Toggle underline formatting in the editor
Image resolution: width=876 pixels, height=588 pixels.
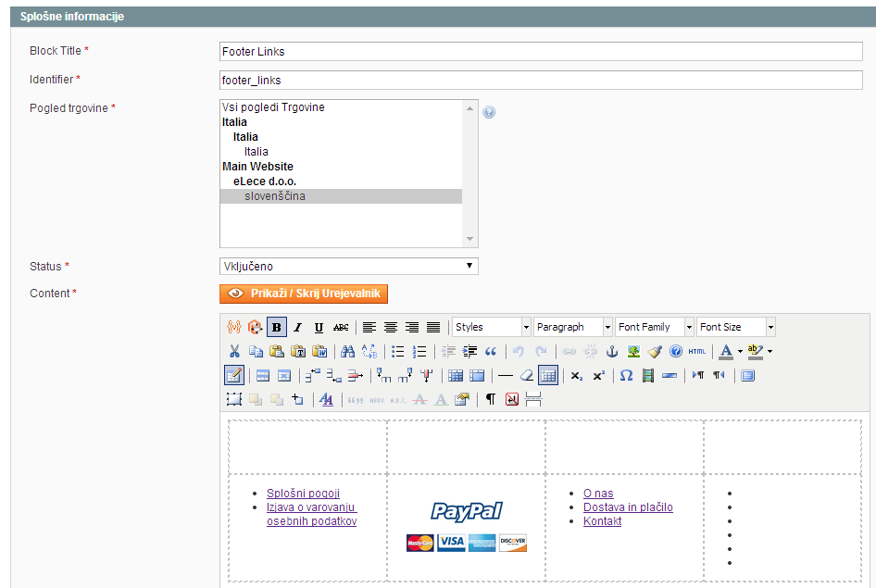click(x=319, y=327)
